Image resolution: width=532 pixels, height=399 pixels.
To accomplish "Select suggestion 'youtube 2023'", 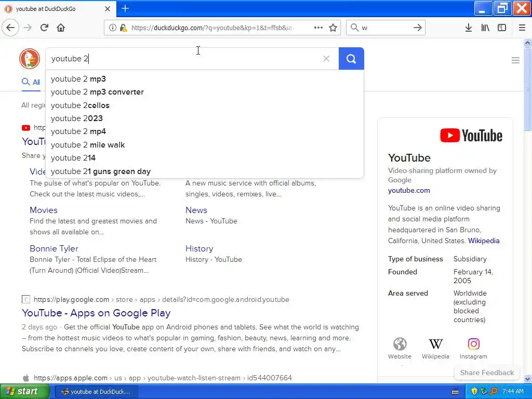I will [x=205, y=118].
